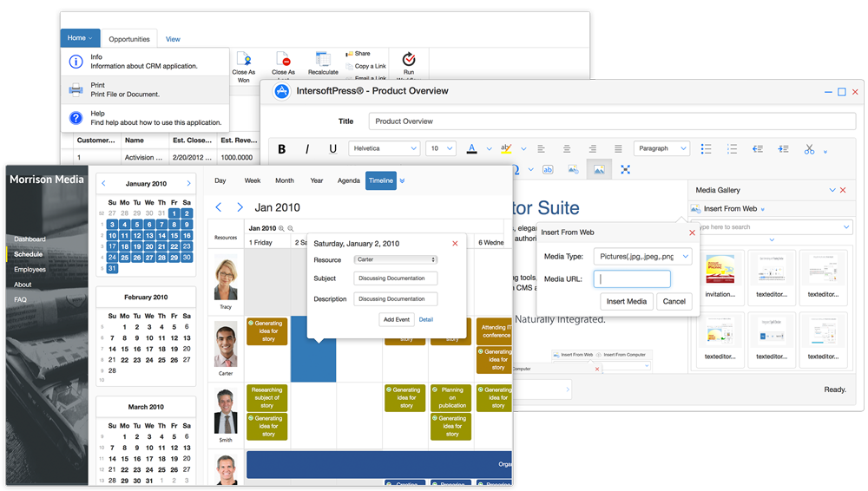
Task: Toggle bold formatting in editor toolbar
Action: click(282, 149)
